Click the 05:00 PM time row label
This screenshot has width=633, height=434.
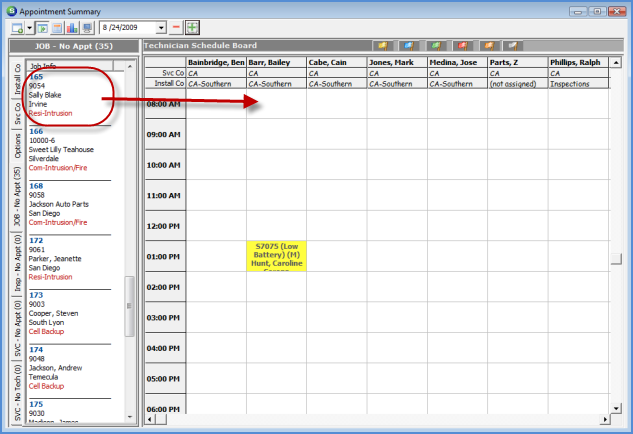click(x=165, y=379)
